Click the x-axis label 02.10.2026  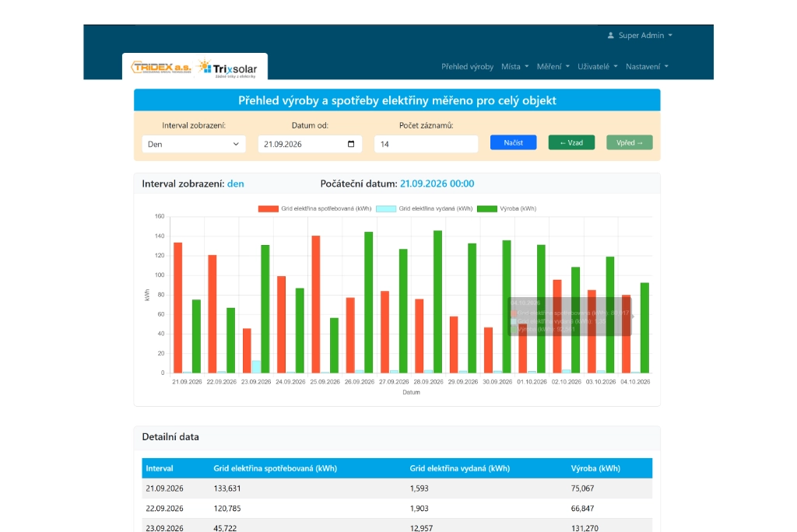click(x=567, y=382)
